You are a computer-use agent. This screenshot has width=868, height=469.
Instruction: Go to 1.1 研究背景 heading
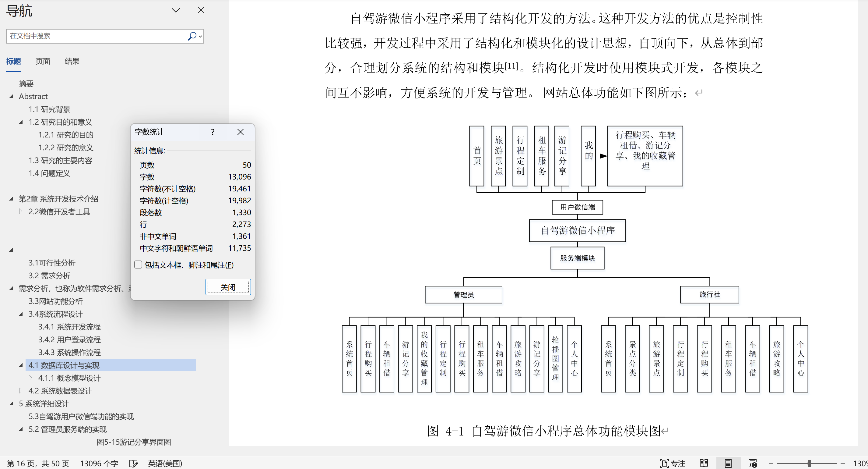point(49,109)
